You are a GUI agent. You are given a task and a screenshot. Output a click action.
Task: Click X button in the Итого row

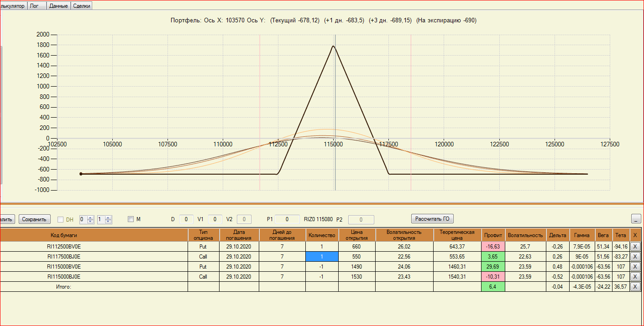click(635, 286)
